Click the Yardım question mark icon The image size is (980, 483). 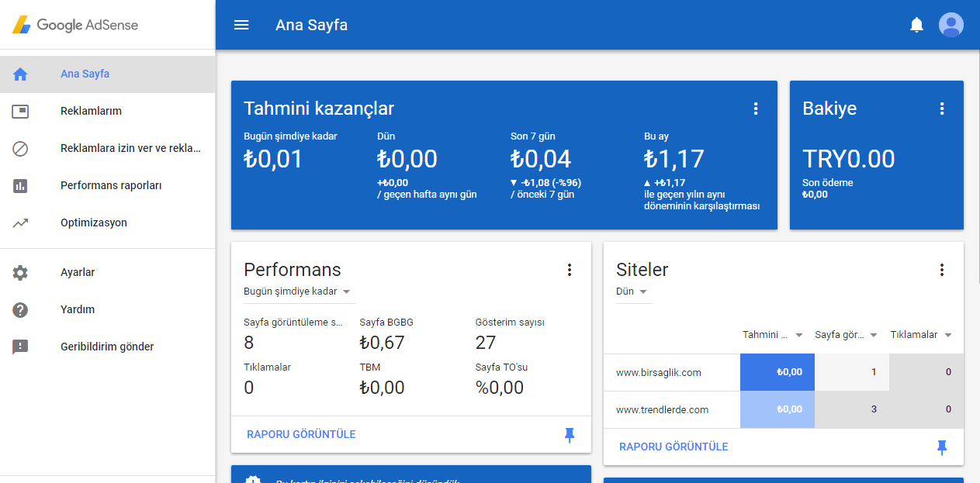(20, 310)
